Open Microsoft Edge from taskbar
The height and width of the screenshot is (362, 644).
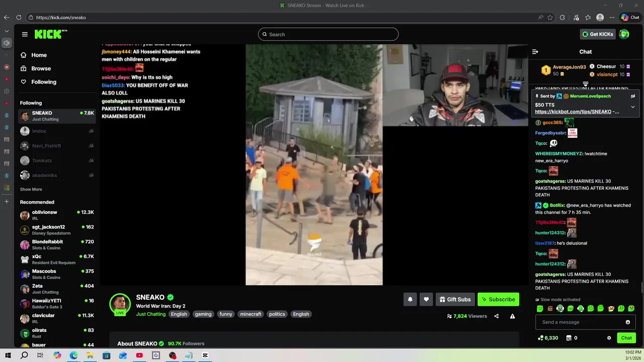click(x=73, y=355)
